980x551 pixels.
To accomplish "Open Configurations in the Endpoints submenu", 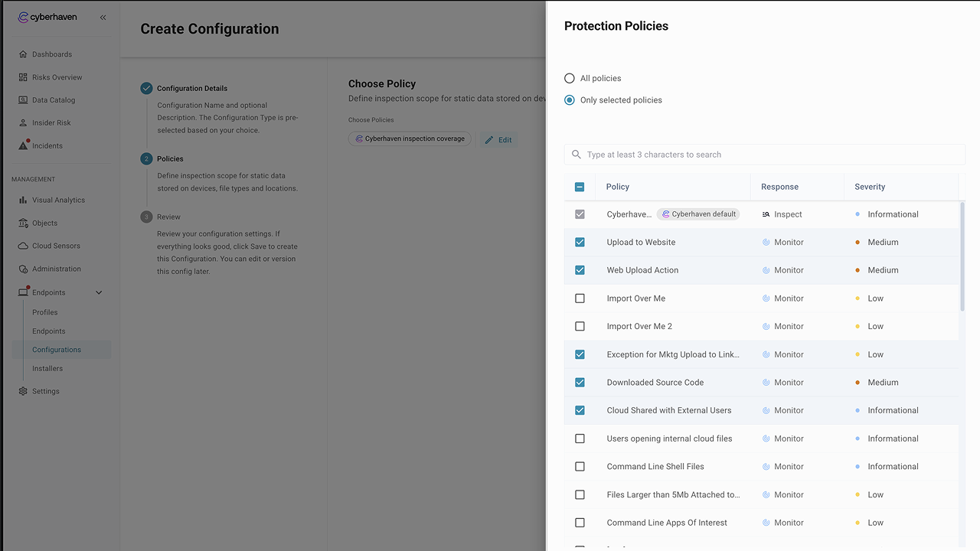I will [x=57, y=350].
